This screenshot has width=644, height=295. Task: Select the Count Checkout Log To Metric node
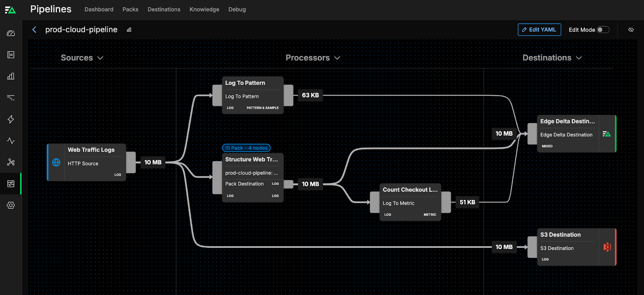point(410,202)
